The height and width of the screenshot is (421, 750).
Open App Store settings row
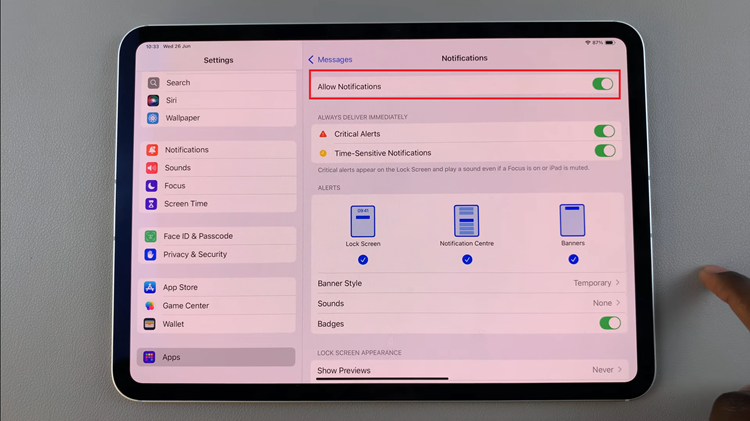(217, 287)
